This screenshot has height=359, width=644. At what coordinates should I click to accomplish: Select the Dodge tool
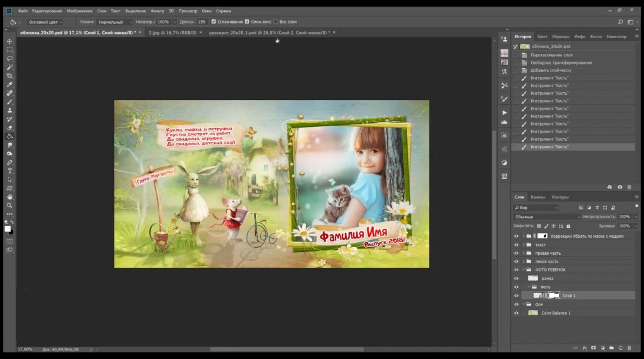coord(10,154)
